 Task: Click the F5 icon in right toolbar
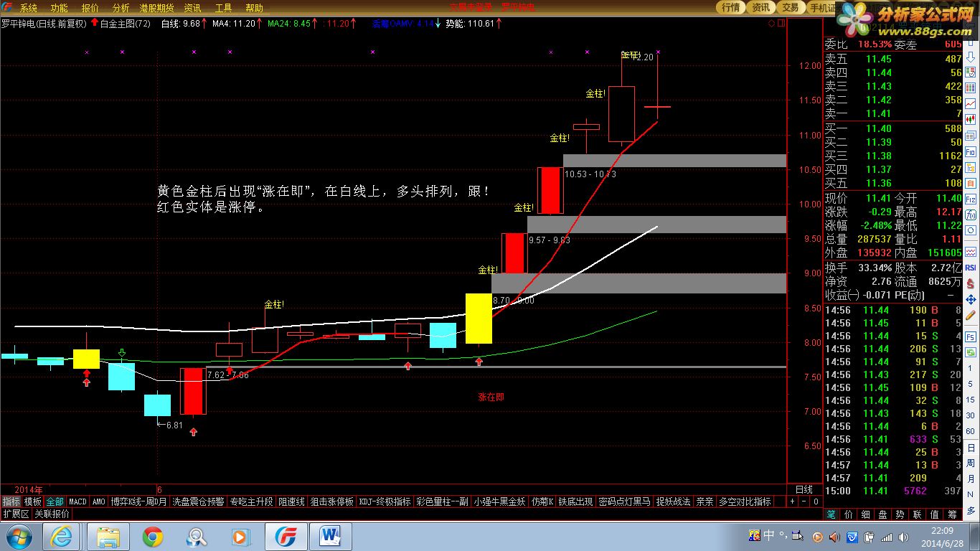pyautogui.click(x=971, y=336)
